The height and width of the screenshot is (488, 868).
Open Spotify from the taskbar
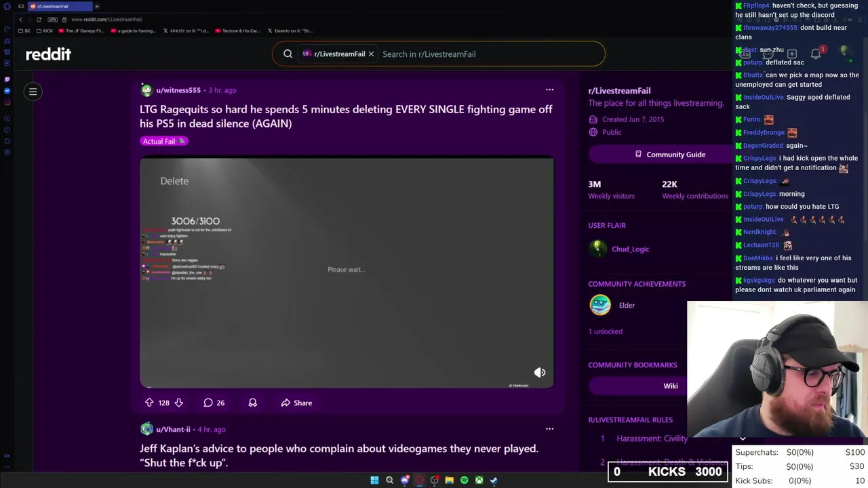(x=465, y=480)
